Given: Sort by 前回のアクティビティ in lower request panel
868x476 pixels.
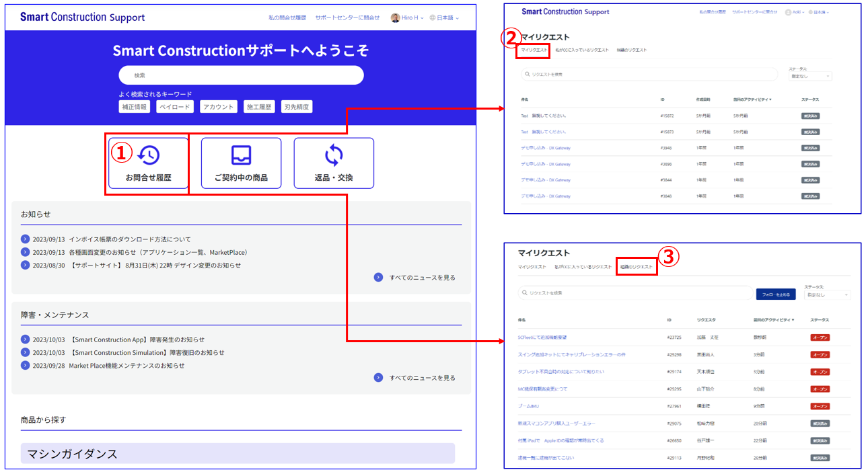Looking at the screenshot, I should (x=774, y=320).
